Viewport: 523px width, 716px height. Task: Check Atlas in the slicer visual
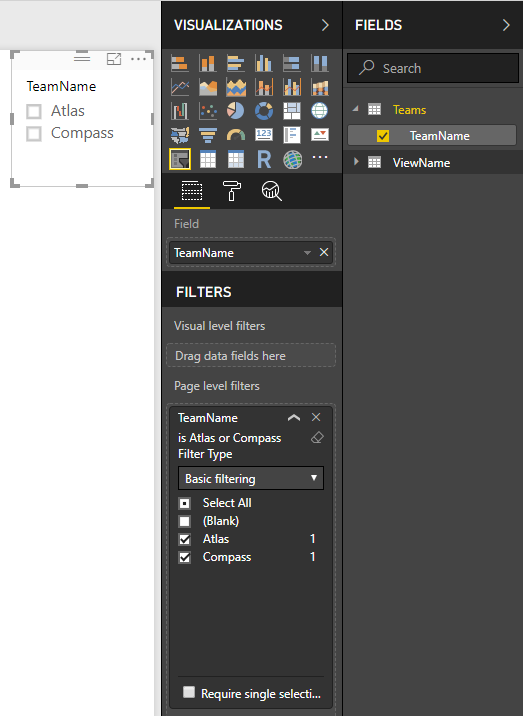(x=34, y=111)
